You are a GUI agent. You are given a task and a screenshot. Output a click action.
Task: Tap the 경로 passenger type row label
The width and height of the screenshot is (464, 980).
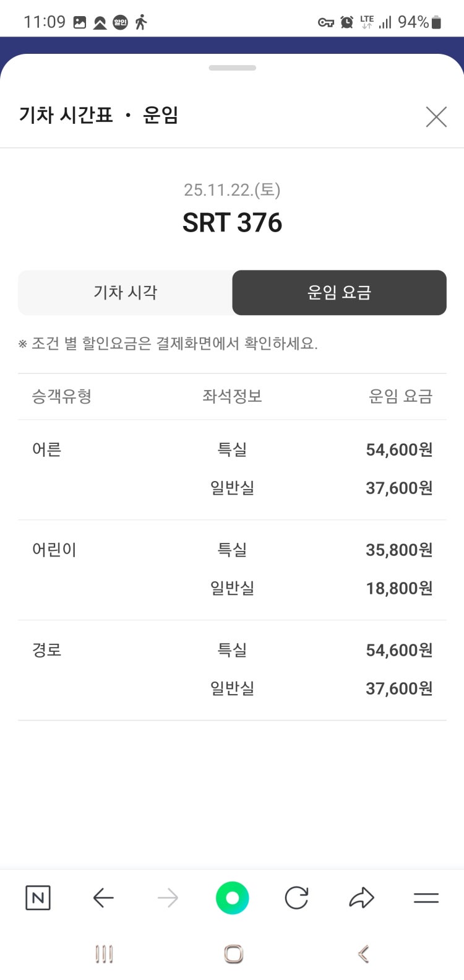click(47, 650)
